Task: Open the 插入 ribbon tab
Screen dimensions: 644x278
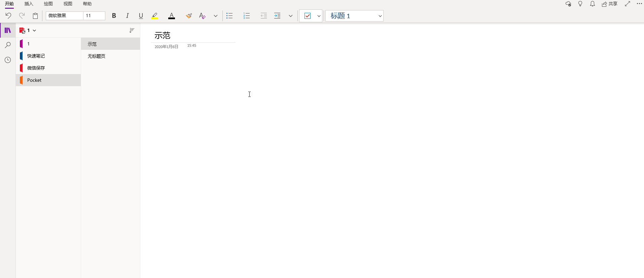Action: [29, 4]
